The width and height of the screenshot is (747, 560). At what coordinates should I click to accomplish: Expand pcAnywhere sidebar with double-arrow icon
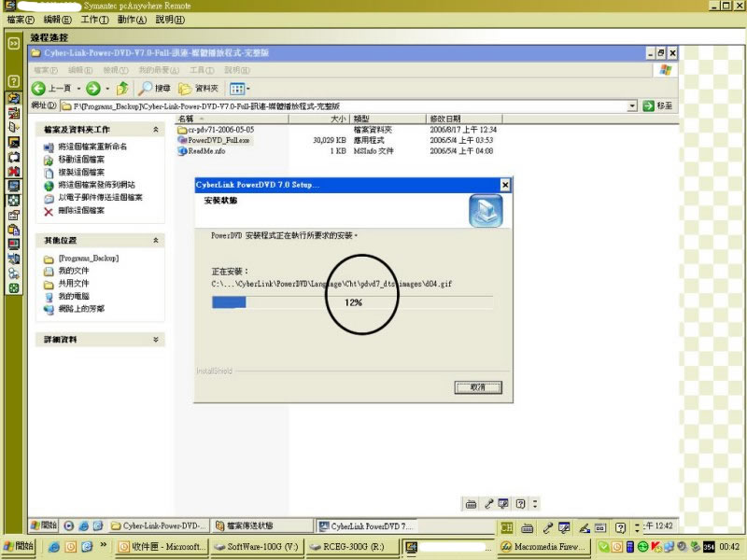14,43
